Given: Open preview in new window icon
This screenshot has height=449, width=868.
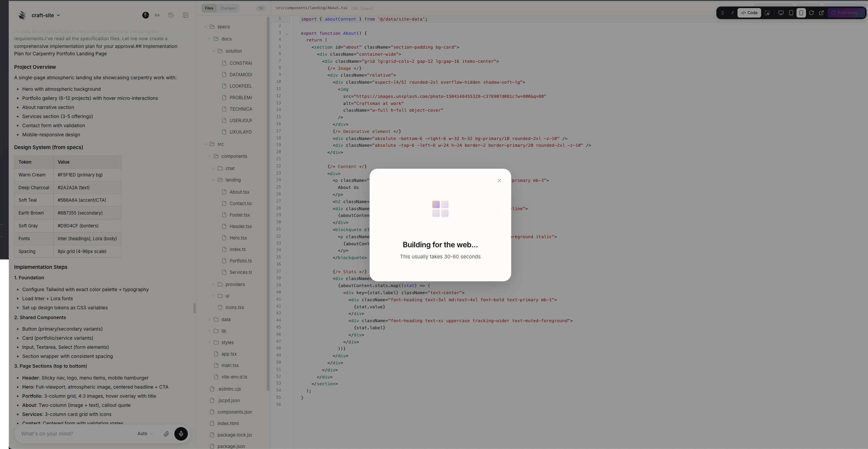Looking at the screenshot, I should [821, 13].
